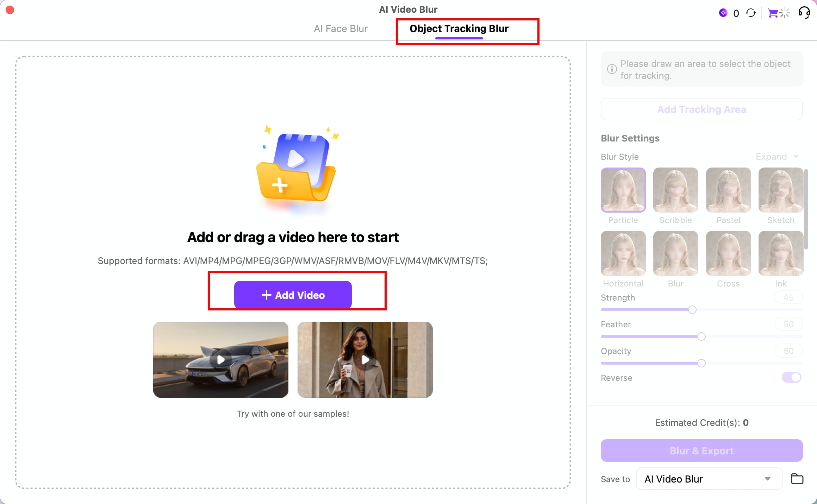Click the Feather slider handle
This screenshot has height=504, width=817.
701,336
